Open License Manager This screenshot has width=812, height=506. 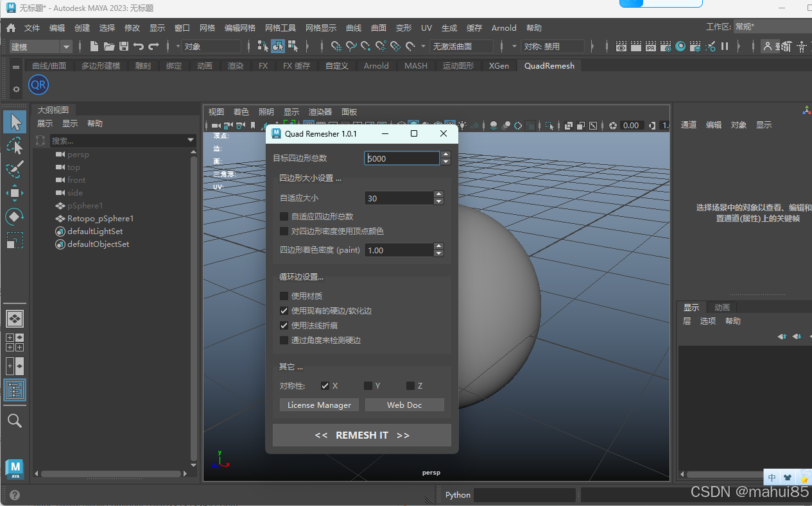[x=320, y=405]
